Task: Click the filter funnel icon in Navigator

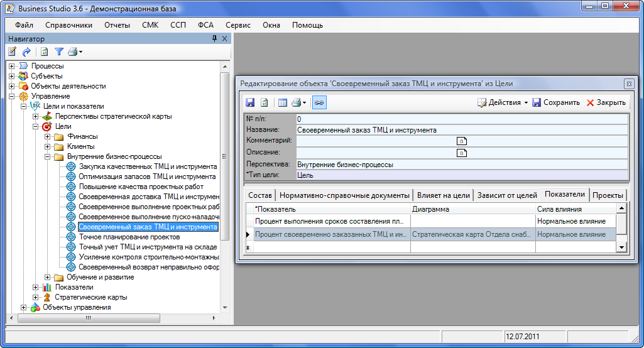Action: [x=58, y=52]
